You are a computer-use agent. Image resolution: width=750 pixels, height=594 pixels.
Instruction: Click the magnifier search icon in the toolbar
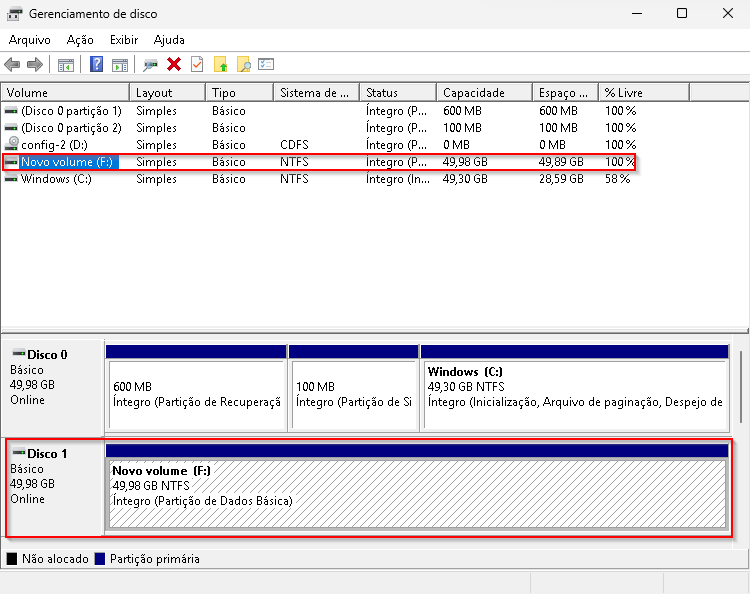click(243, 65)
